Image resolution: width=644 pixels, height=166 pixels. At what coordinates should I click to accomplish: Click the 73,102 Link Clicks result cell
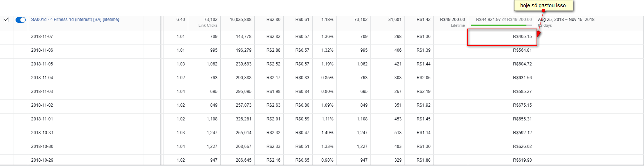click(211, 20)
